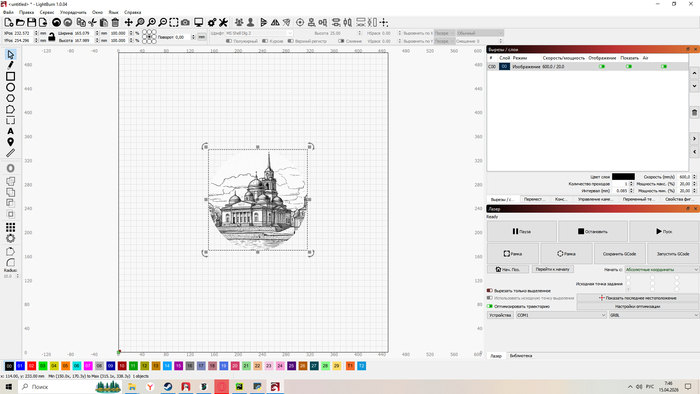The height and width of the screenshot is (394, 700).
Task: Select the Measure ruler tool
Action: point(10,153)
